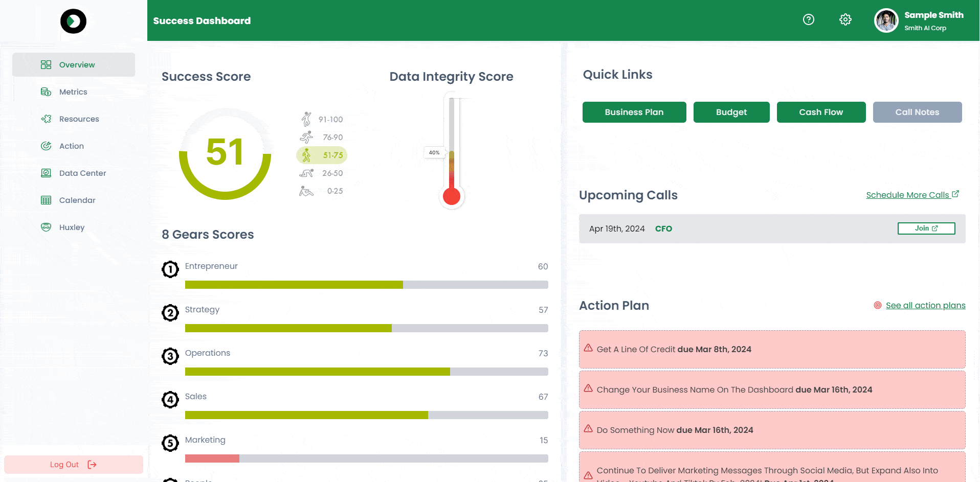Viewport: 980px width, 482px height.
Task: Click the Sales score progress bar
Action: pos(366,415)
